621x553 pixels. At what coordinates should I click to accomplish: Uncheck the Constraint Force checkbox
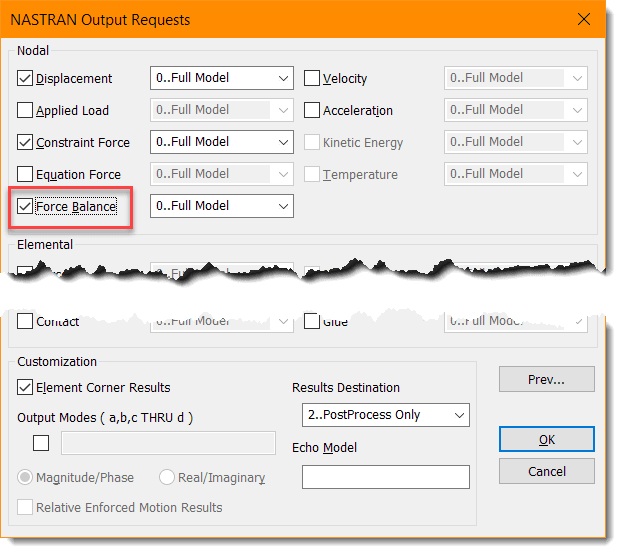(25, 142)
